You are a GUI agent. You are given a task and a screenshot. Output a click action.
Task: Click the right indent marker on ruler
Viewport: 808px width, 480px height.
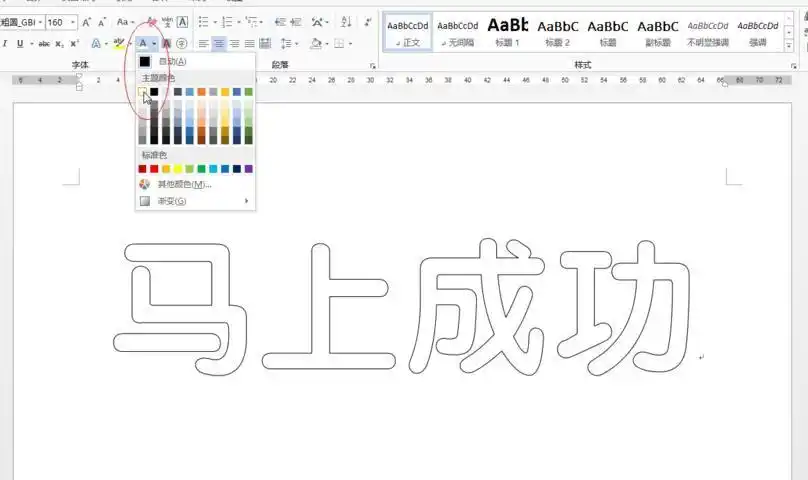pyautogui.click(x=725, y=83)
